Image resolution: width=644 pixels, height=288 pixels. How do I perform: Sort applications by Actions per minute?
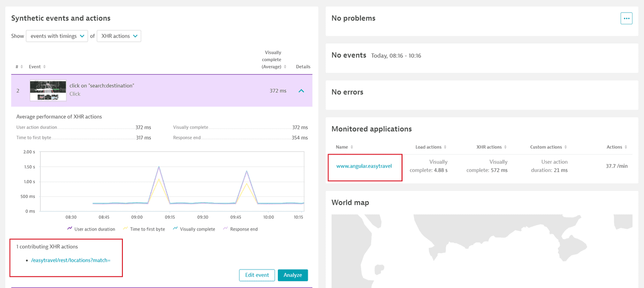pyautogui.click(x=626, y=147)
